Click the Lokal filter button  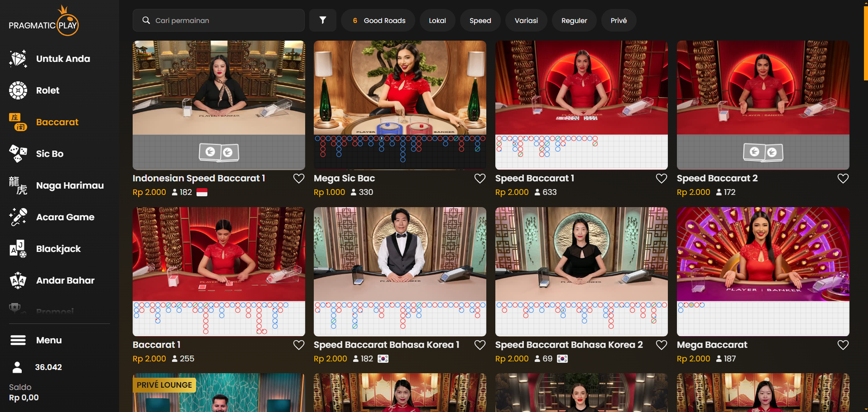[437, 21]
